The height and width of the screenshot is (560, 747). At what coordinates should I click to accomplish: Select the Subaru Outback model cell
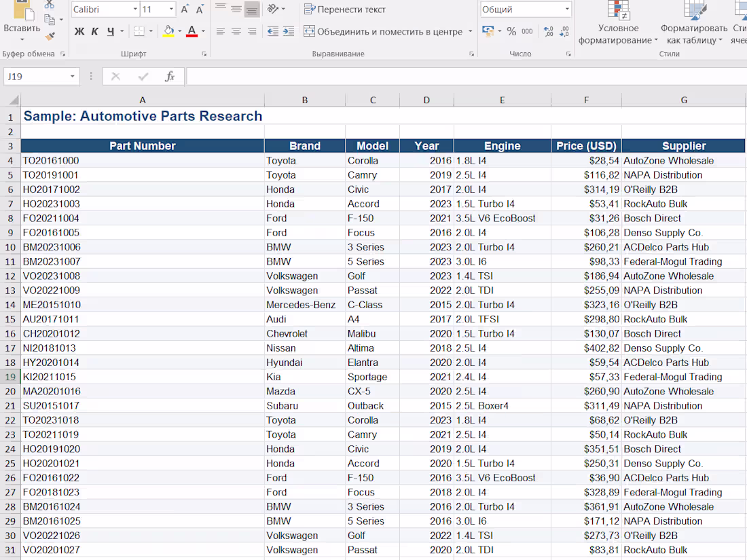[x=372, y=406]
